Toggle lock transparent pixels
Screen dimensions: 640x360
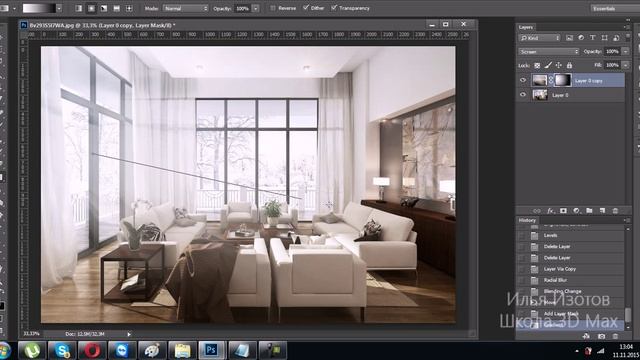(x=537, y=65)
